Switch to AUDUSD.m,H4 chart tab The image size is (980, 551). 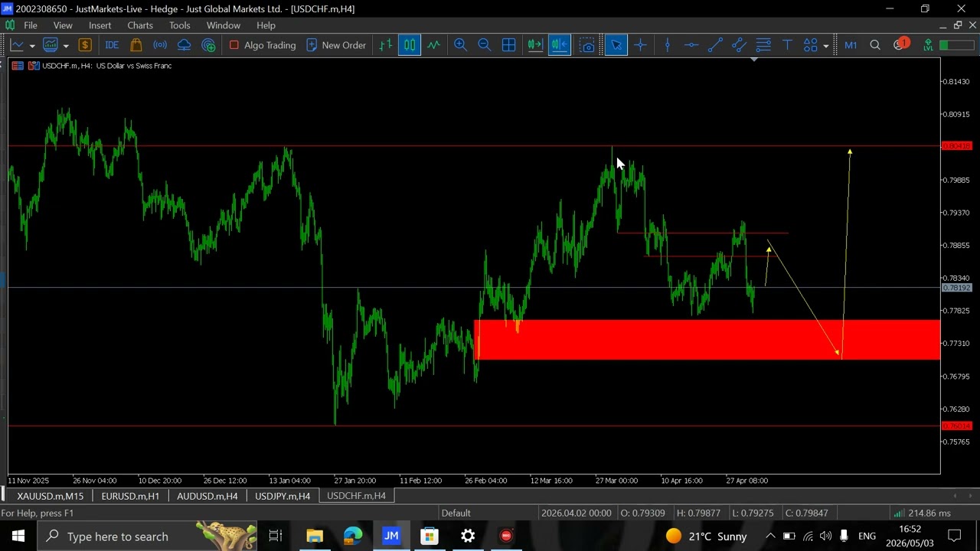tap(207, 496)
